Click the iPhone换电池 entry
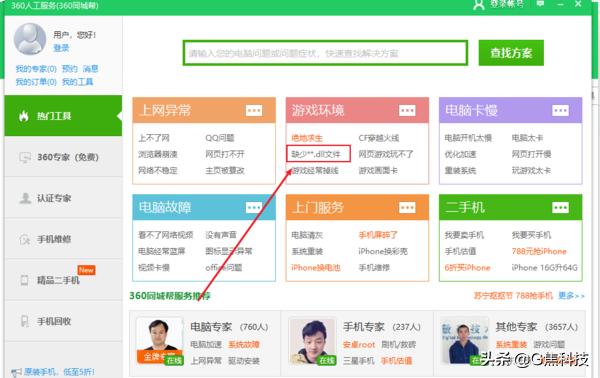The height and width of the screenshot is (378, 600). coord(316,267)
